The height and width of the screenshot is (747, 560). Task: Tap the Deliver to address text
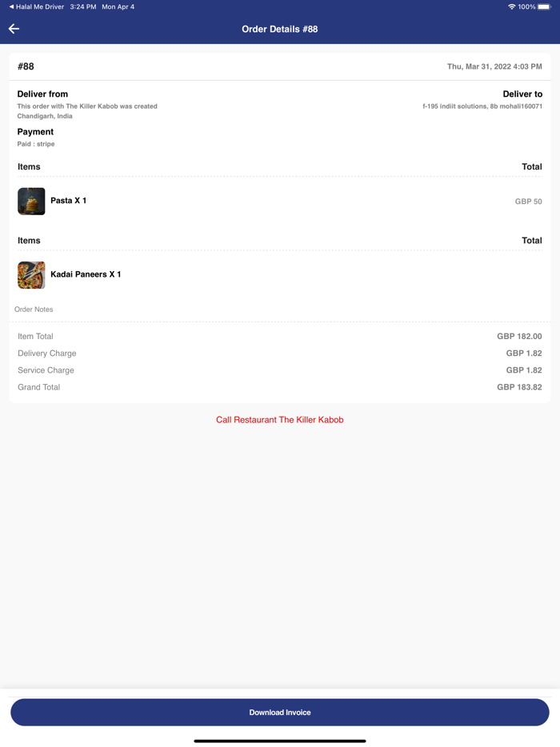pyautogui.click(x=482, y=106)
